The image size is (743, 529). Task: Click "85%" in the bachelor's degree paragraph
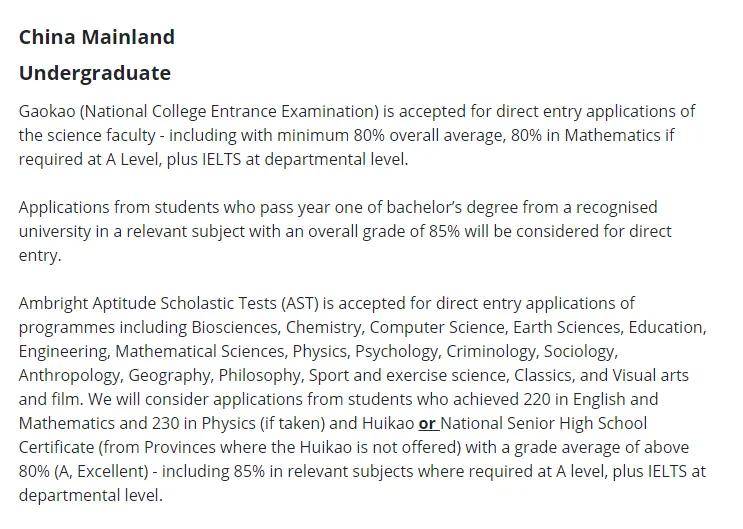(x=444, y=231)
